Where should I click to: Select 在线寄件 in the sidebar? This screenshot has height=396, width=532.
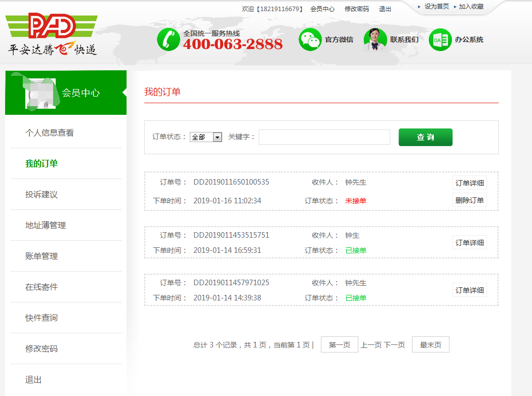pyautogui.click(x=42, y=287)
